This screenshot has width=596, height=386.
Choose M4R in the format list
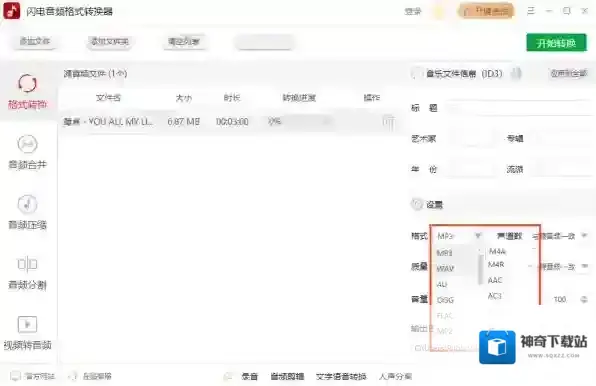pos(496,264)
